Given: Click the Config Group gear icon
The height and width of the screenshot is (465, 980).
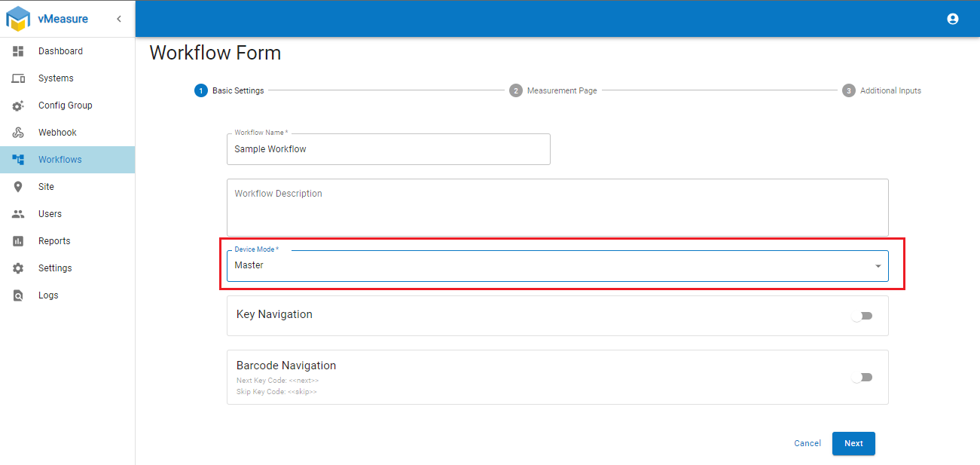Looking at the screenshot, I should (18, 106).
